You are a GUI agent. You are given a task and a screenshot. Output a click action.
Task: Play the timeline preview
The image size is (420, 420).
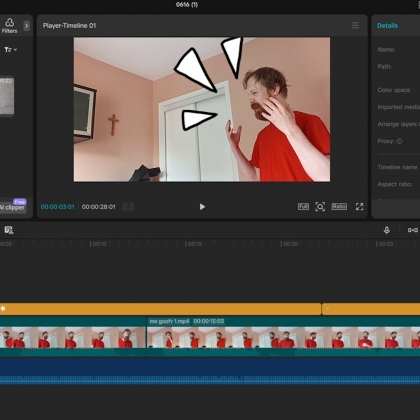click(x=202, y=207)
